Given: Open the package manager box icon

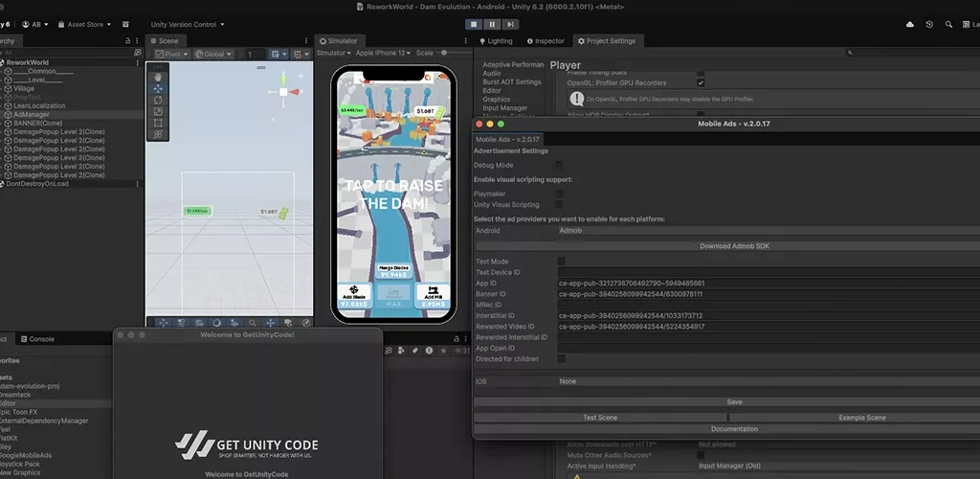Looking at the screenshot, I should point(125,24).
